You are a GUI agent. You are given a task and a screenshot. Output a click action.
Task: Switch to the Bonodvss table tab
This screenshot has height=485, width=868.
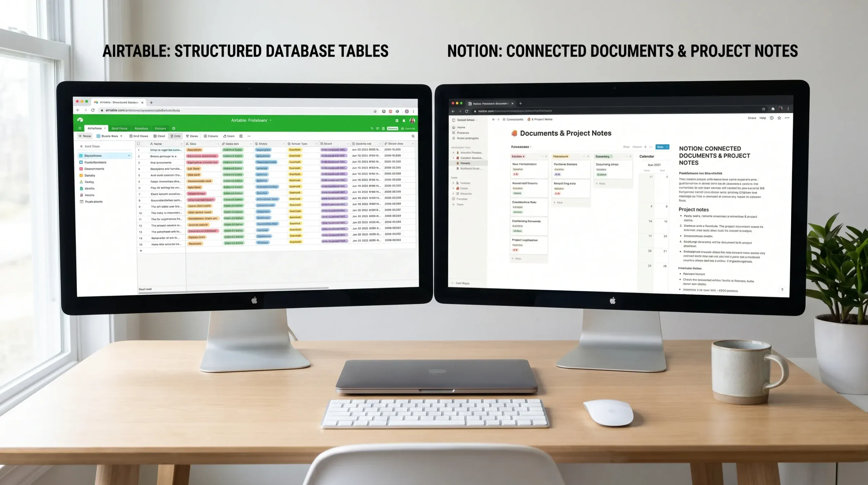coord(141,129)
